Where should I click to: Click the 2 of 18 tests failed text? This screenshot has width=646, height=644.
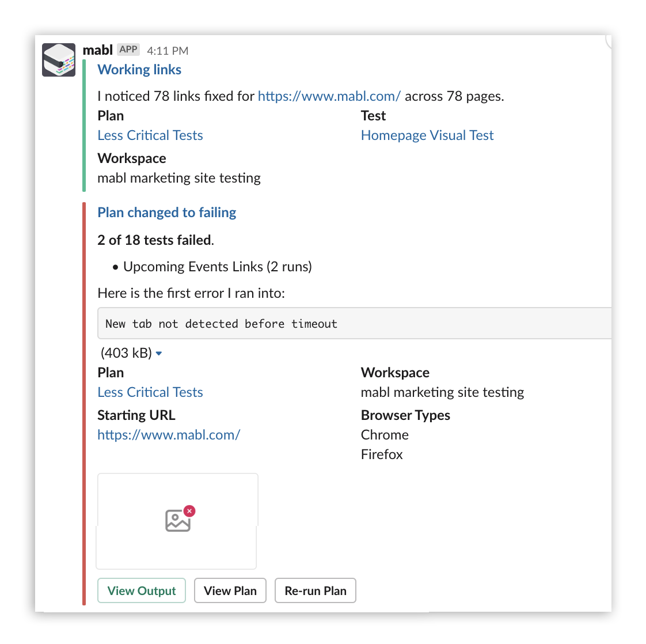pos(155,240)
